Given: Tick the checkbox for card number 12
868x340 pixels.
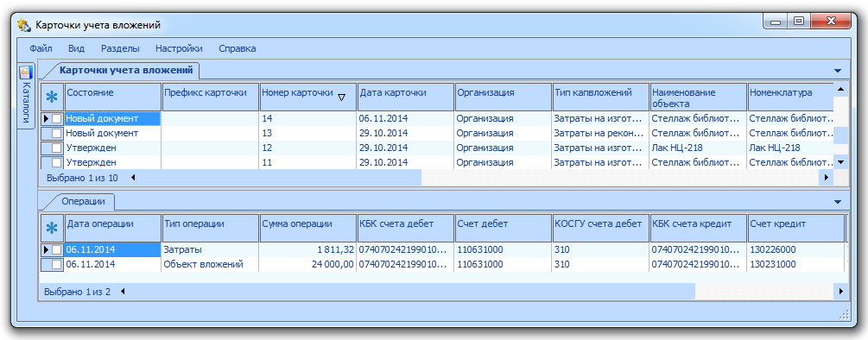Looking at the screenshot, I should [57, 148].
